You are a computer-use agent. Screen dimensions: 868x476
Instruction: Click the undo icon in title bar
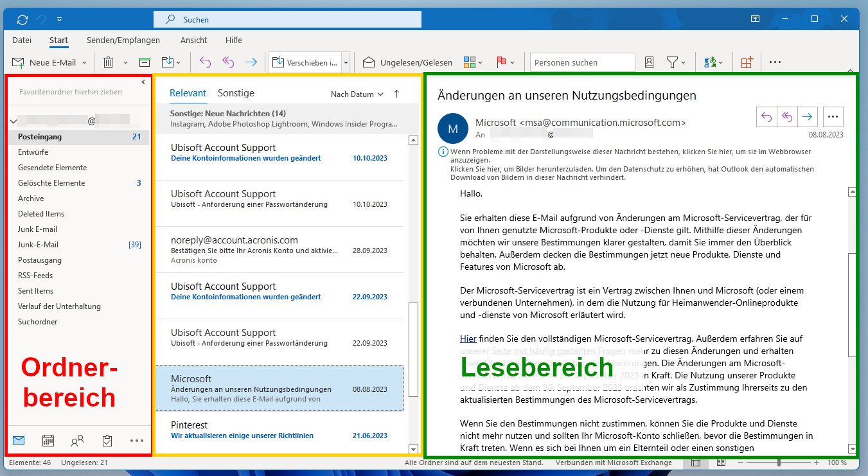[x=41, y=19]
